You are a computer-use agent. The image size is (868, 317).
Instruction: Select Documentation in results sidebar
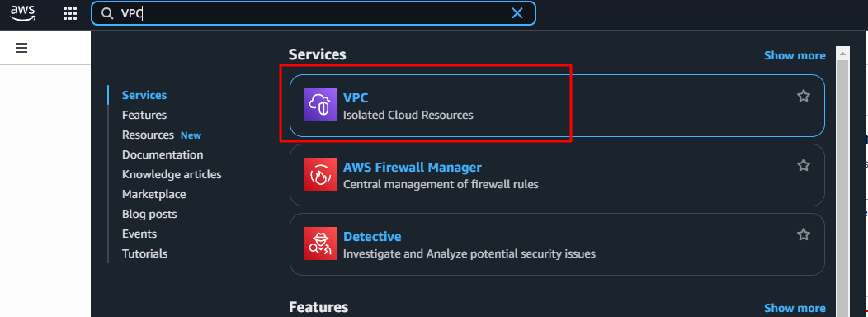(x=163, y=154)
